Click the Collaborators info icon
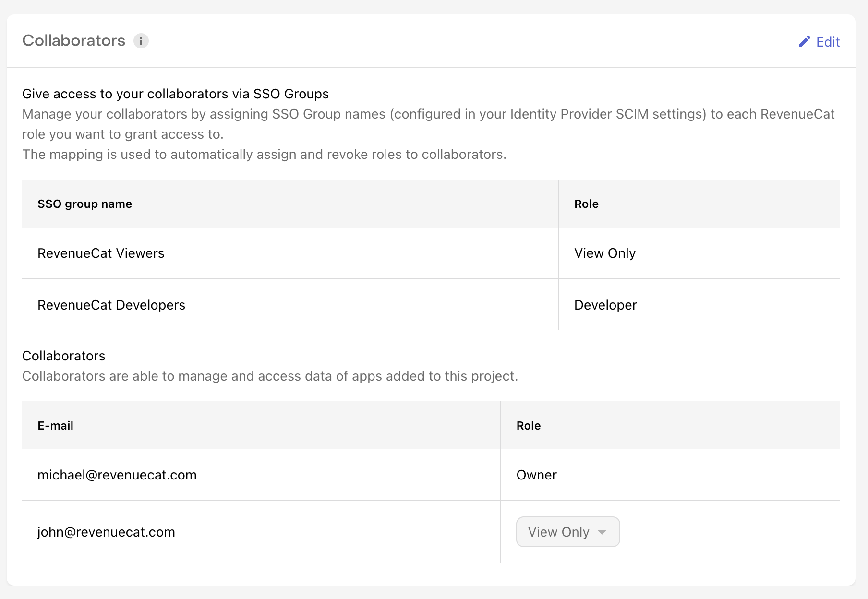 [x=141, y=41]
